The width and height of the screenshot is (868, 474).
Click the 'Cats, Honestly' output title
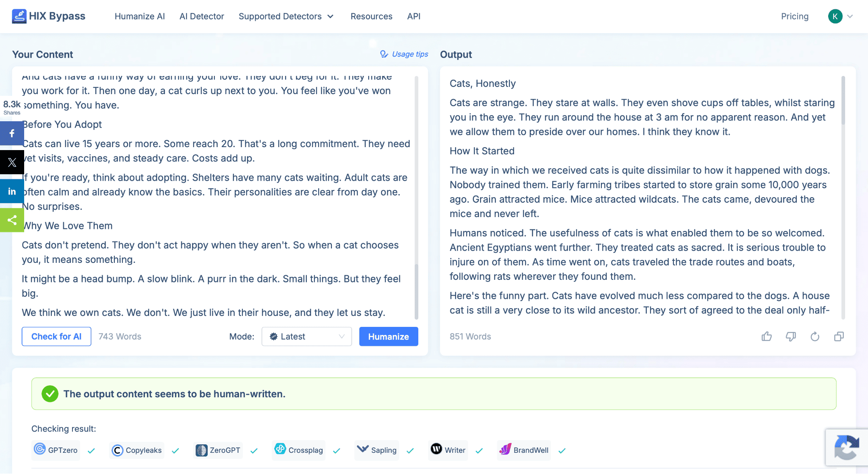[x=483, y=84]
